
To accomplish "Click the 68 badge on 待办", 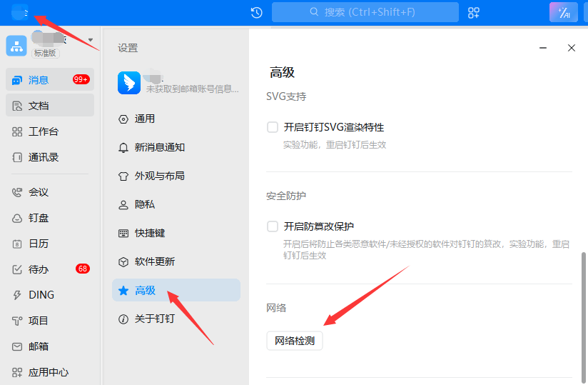I will point(83,269).
